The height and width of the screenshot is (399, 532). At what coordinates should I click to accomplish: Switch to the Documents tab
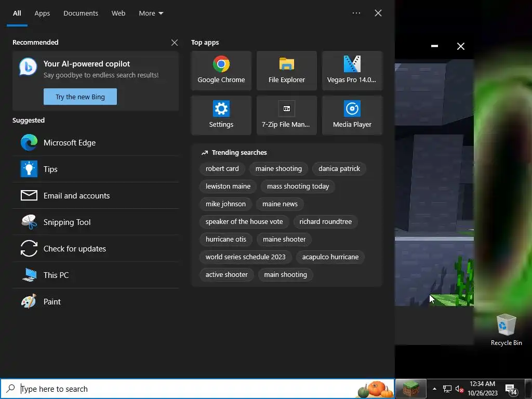pos(81,13)
